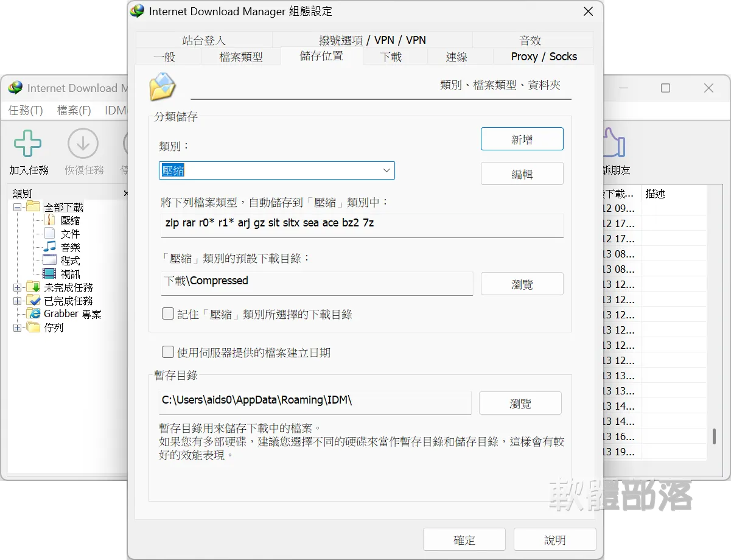The width and height of the screenshot is (731, 560).
Task: Select the 壓縮 category icon in tree
Action: (49, 220)
